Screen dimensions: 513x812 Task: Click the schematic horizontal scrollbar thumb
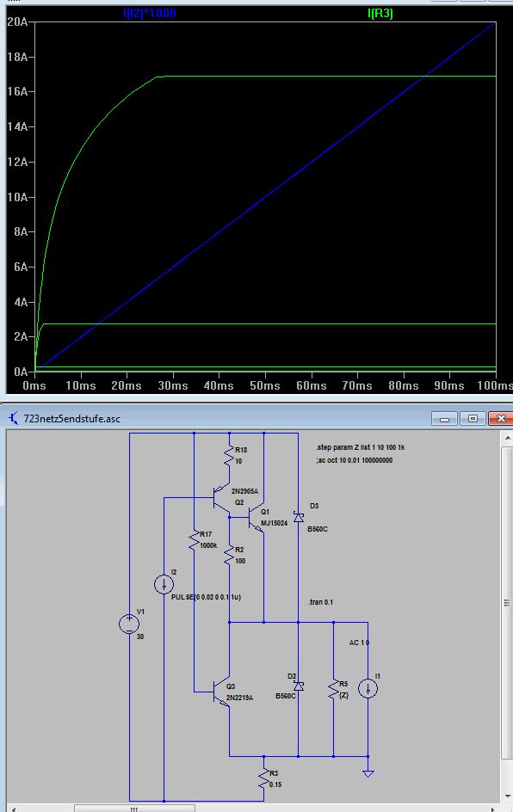[135, 809]
